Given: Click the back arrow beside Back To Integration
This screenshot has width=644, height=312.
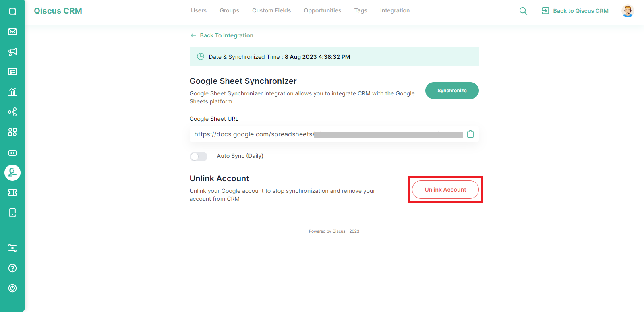Looking at the screenshot, I should click(x=193, y=35).
